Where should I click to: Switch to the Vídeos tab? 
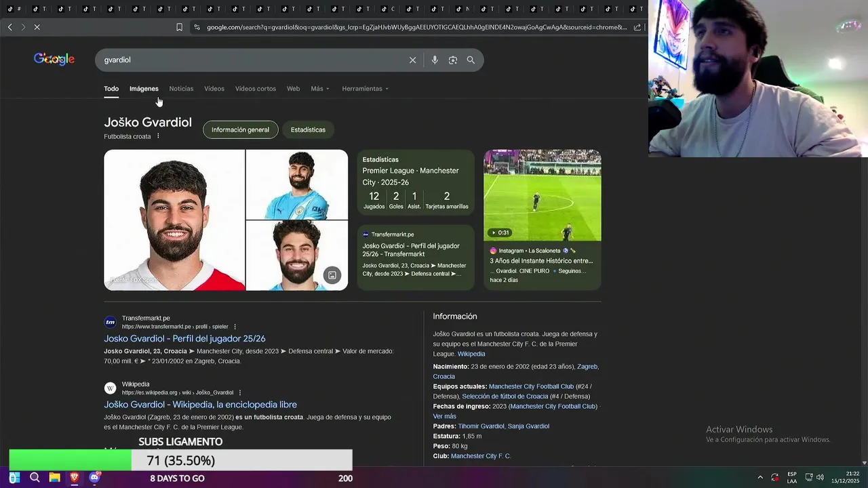pos(214,89)
